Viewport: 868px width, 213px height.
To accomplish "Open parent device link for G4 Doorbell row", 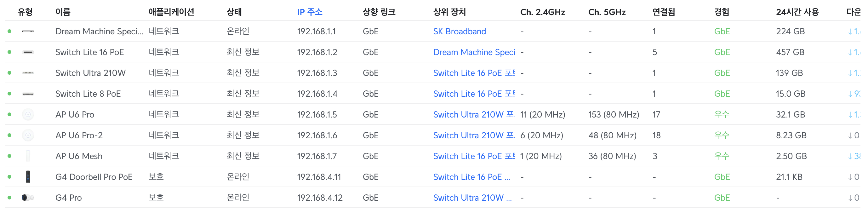I will coord(472,177).
